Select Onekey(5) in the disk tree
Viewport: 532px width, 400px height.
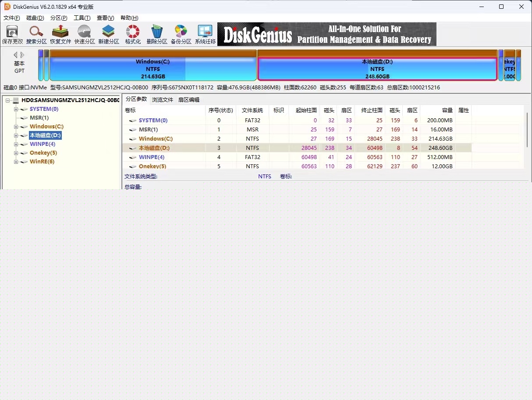coord(43,153)
